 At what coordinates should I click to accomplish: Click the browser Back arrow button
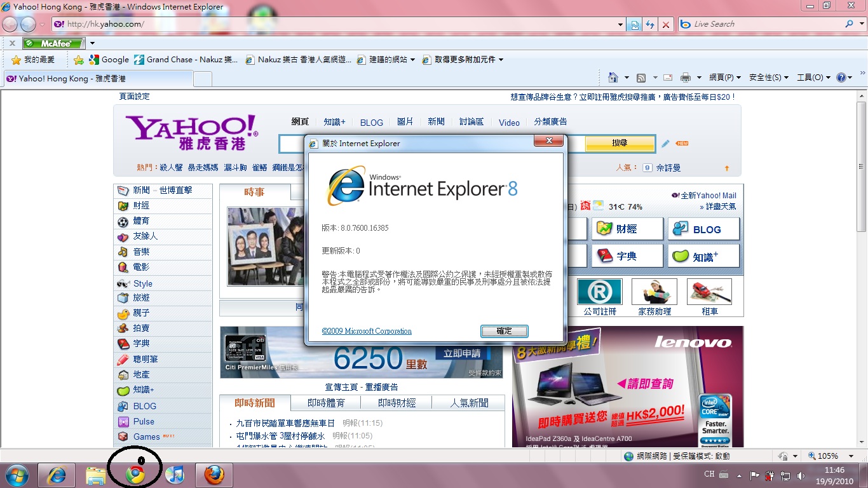(10, 24)
